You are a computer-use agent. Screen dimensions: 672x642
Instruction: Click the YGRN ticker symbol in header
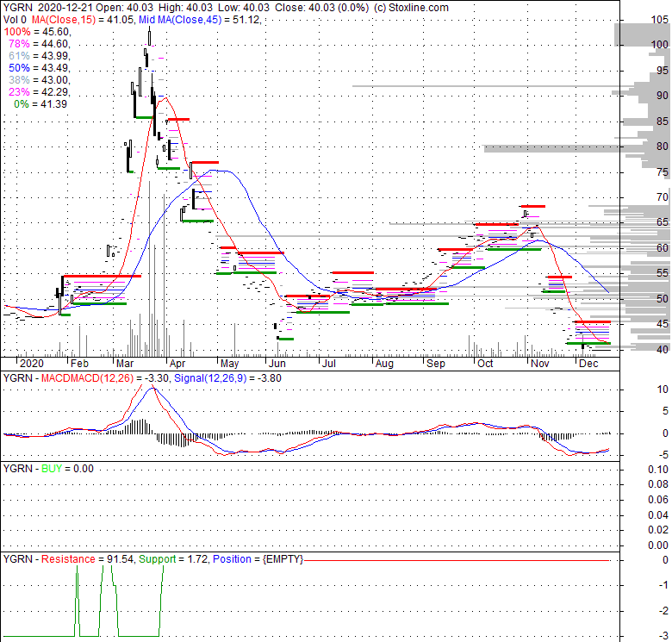point(17,8)
